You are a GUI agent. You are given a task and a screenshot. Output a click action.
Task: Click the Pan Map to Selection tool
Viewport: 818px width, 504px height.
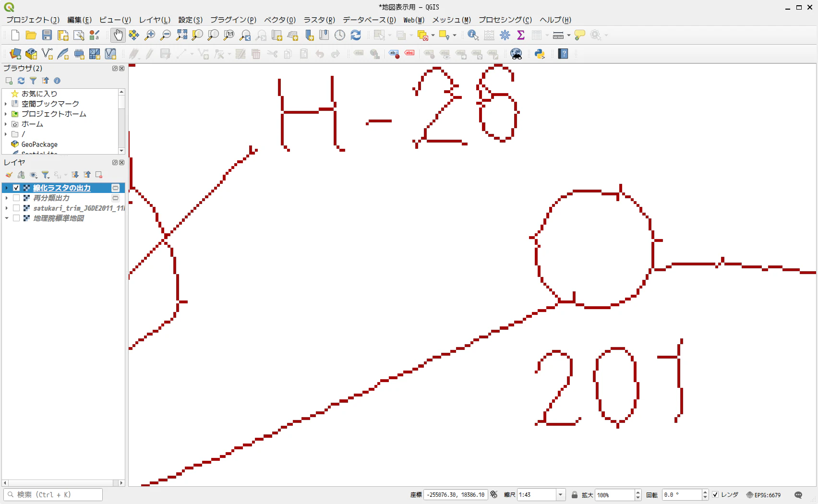[x=134, y=35]
